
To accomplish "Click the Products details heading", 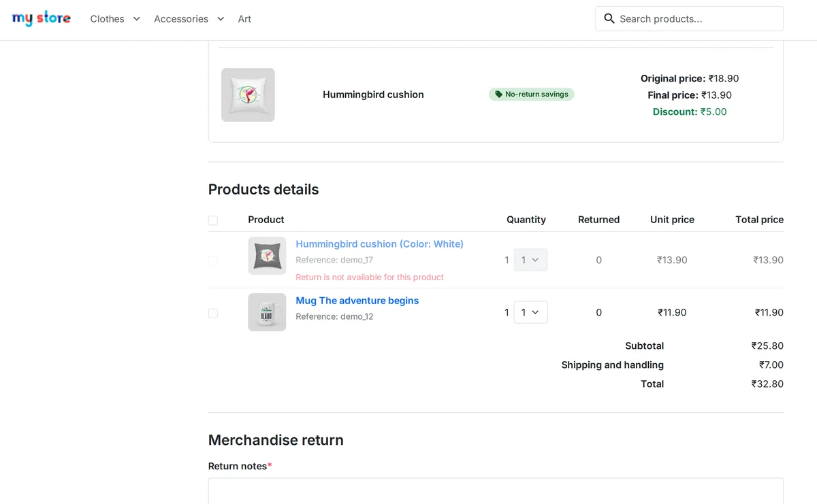I will pos(263,189).
